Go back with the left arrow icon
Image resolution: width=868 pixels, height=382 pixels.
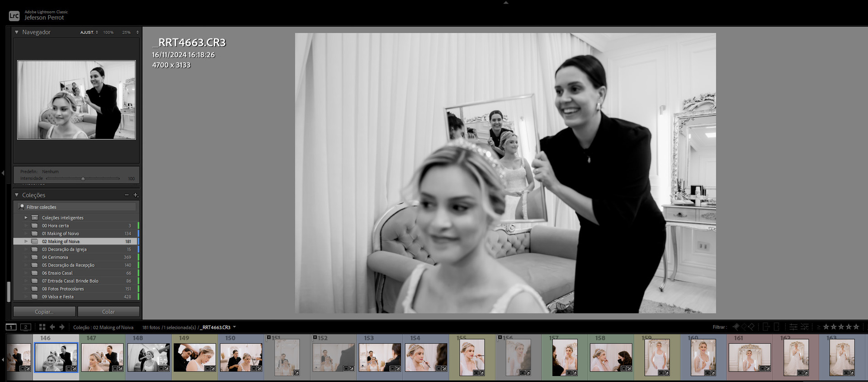tap(52, 327)
